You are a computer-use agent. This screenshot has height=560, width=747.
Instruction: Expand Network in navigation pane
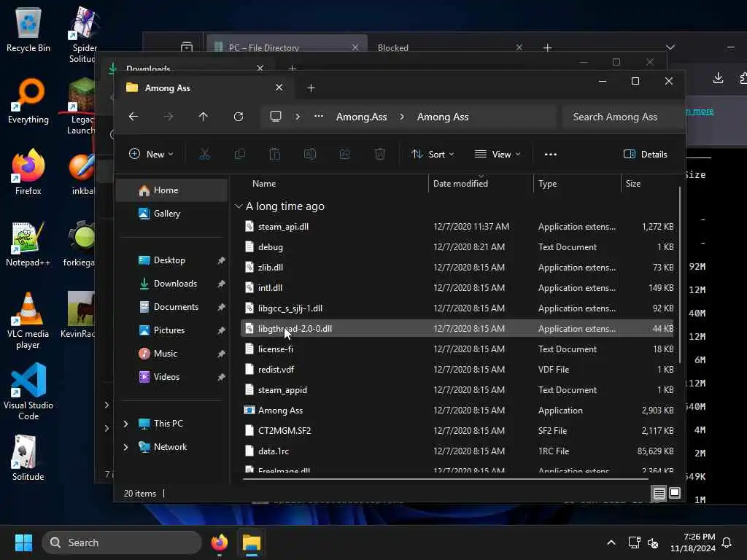(125, 447)
